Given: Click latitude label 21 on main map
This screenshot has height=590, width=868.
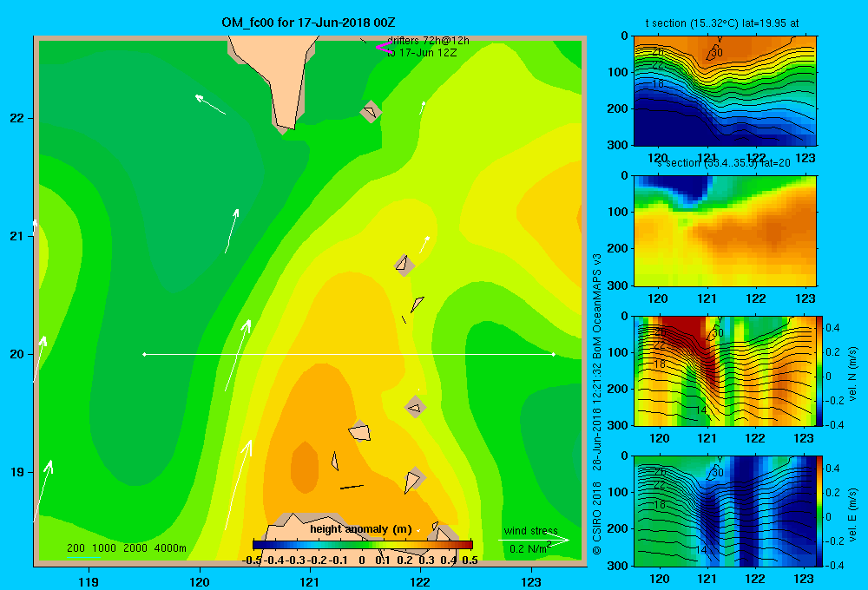Looking at the screenshot, I should point(17,236).
